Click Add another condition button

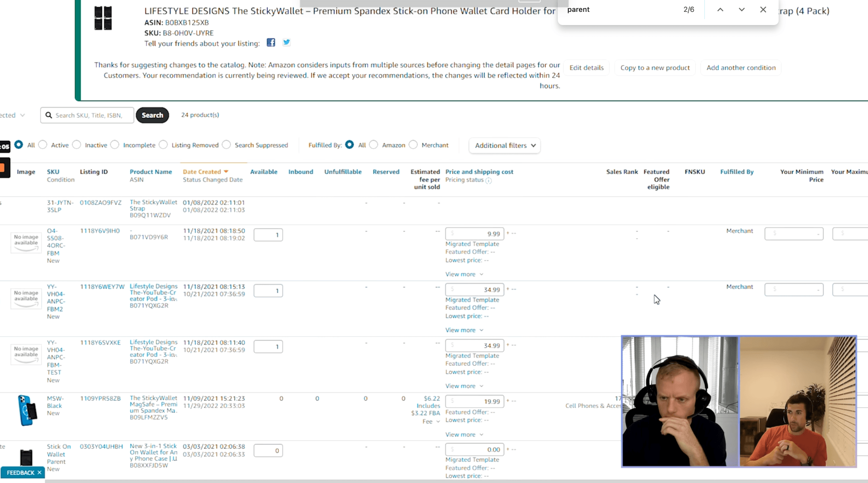[x=741, y=68]
